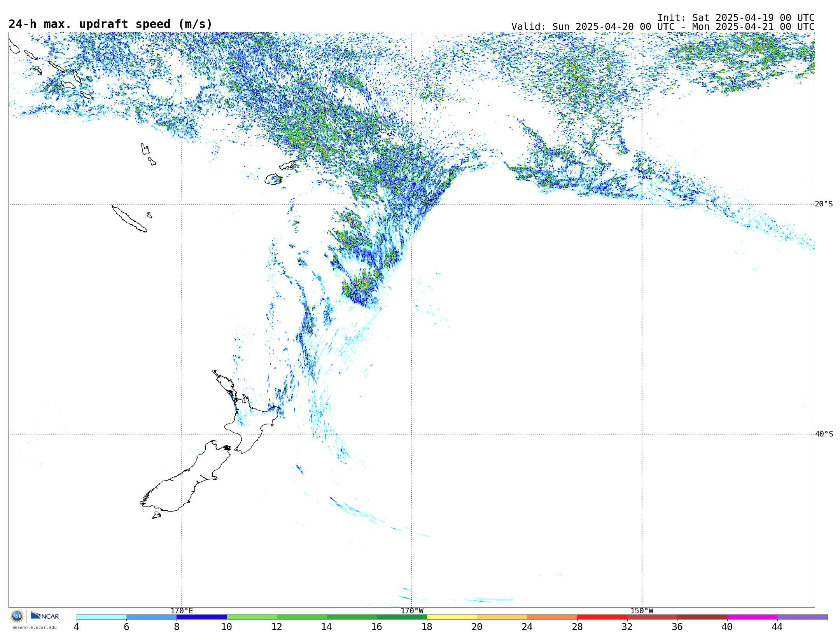Select the Valid time range text

(x=663, y=27)
